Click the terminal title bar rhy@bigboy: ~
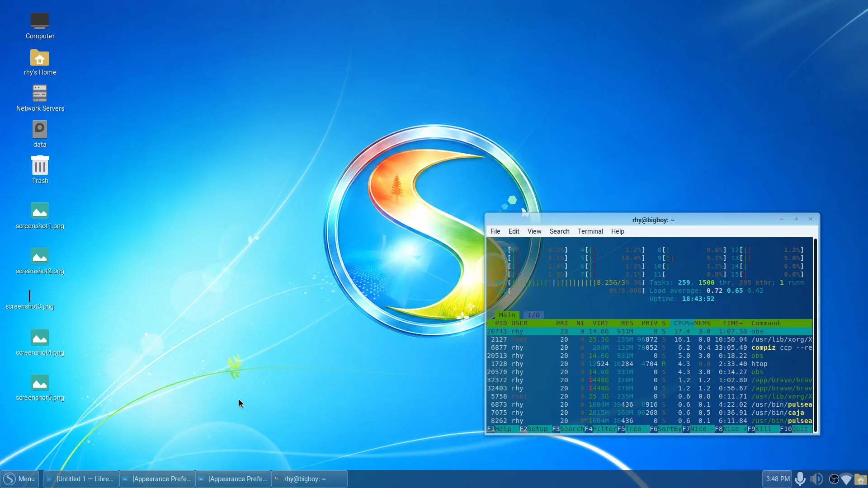 pyautogui.click(x=653, y=220)
